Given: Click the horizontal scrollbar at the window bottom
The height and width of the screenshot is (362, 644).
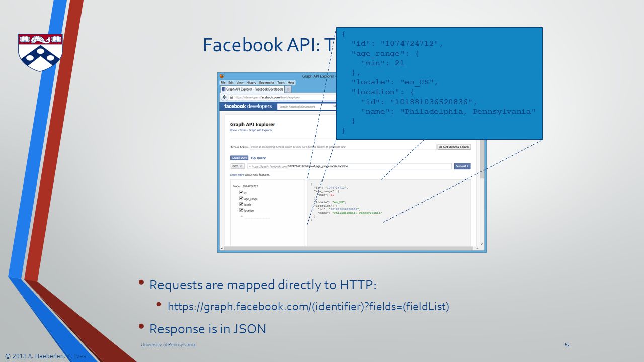Looking at the screenshot, I should [348, 248].
